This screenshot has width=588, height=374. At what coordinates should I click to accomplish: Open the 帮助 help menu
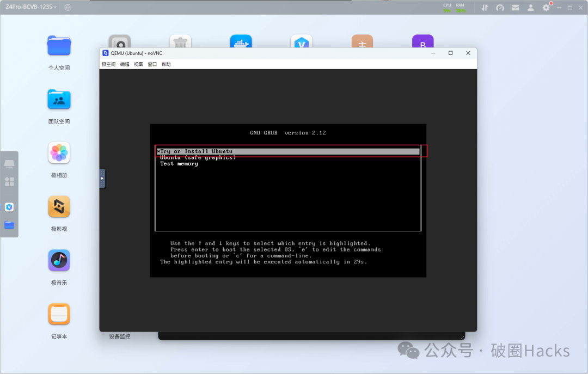[x=166, y=64]
